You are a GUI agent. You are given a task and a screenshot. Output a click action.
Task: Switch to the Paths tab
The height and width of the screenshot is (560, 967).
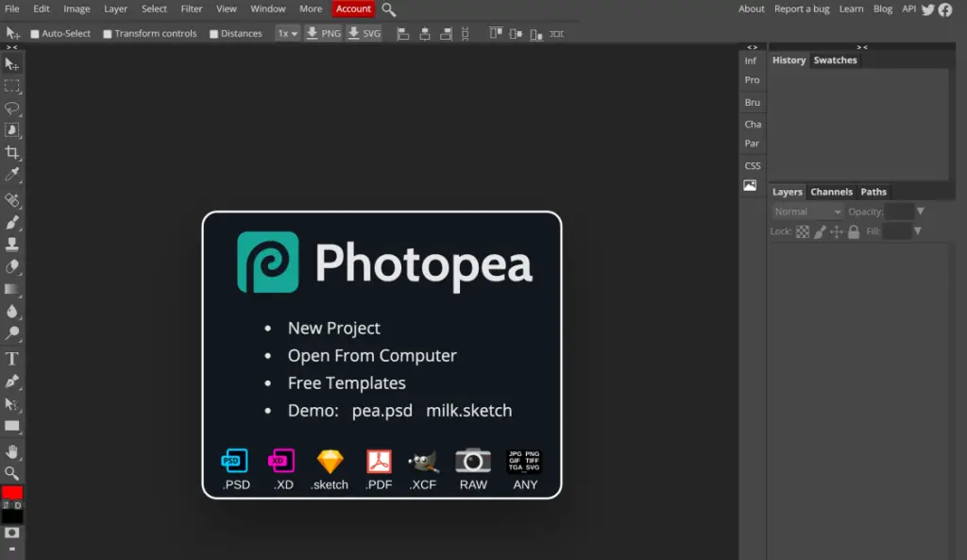tap(874, 192)
